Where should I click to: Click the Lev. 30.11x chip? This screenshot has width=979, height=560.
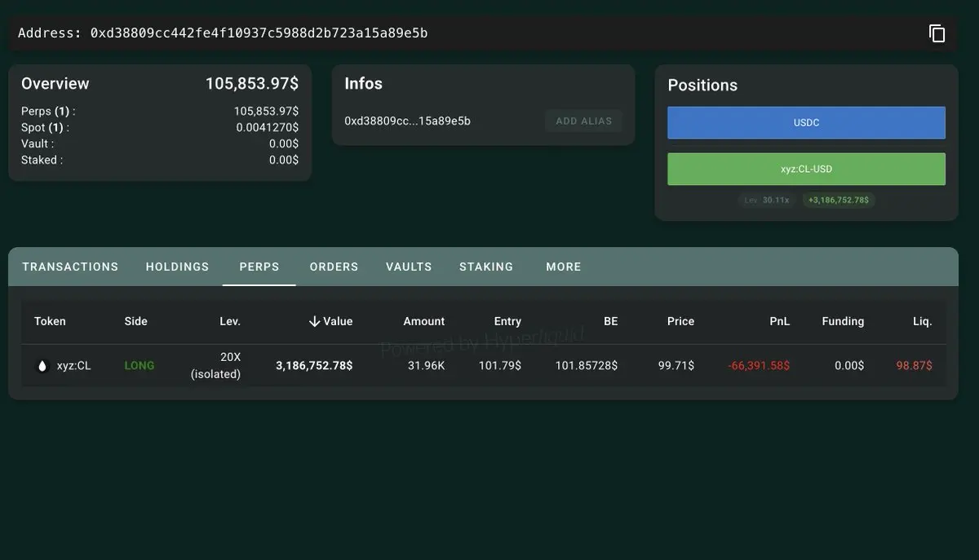[x=767, y=200]
